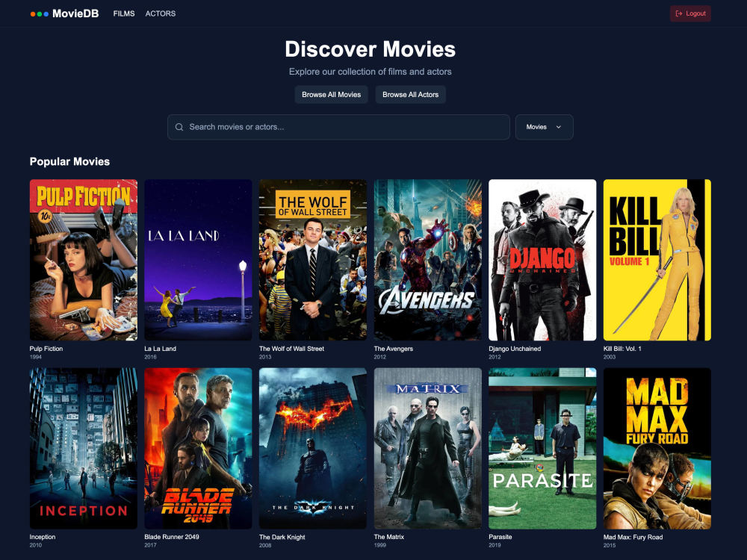Click the chevron in the Movies dropdown
Viewport: 747px width, 560px height.
coord(559,127)
